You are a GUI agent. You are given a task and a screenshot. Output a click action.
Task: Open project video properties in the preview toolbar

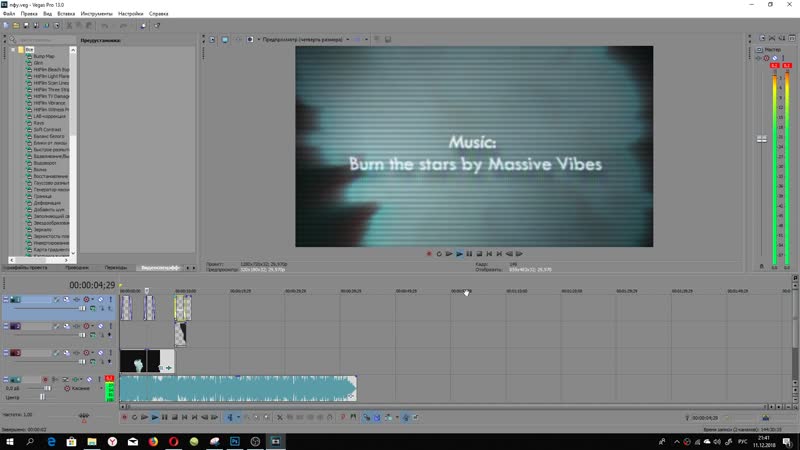click(212, 39)
